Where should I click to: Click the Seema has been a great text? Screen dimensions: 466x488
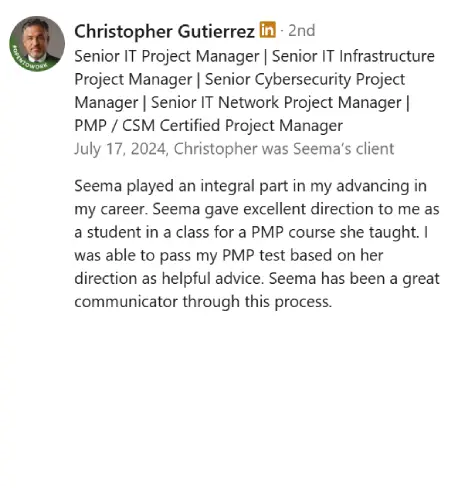point(354,279)
